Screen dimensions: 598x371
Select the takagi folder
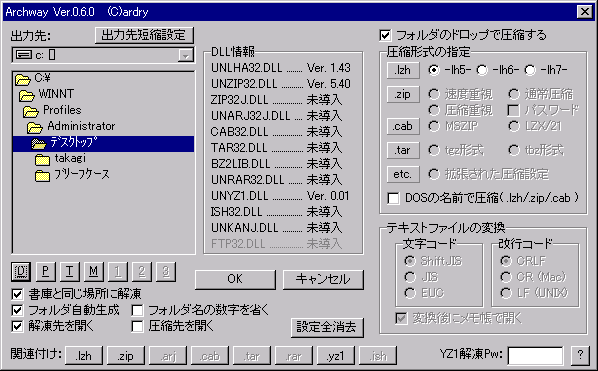(x=61, y=158)
